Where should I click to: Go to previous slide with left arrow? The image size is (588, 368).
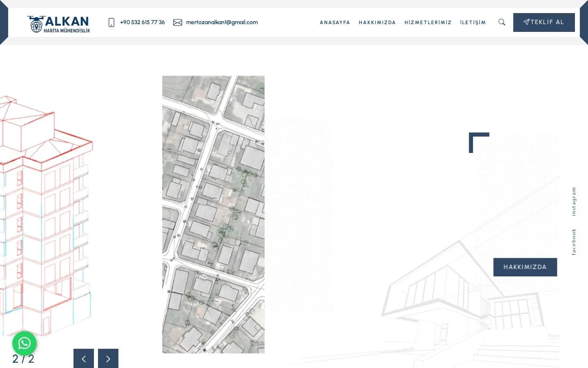click(84, 359)
